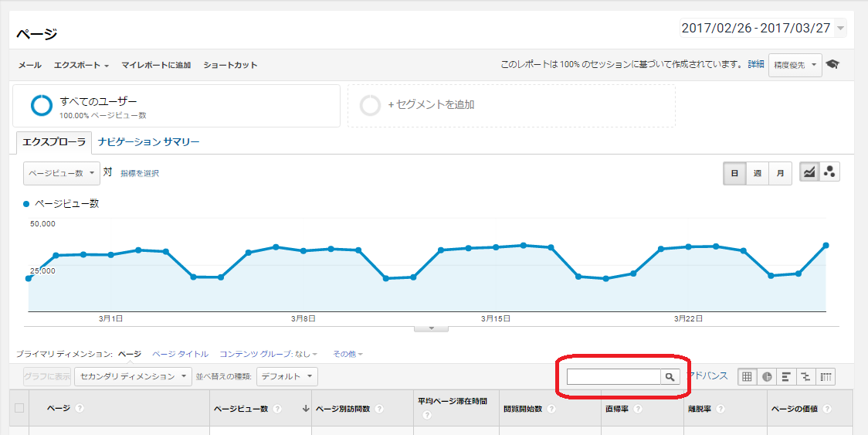Screen dimensions: 868x435
Task: Select the performance bar view icon
Action: pyautogui.click(x=786, y=377)
